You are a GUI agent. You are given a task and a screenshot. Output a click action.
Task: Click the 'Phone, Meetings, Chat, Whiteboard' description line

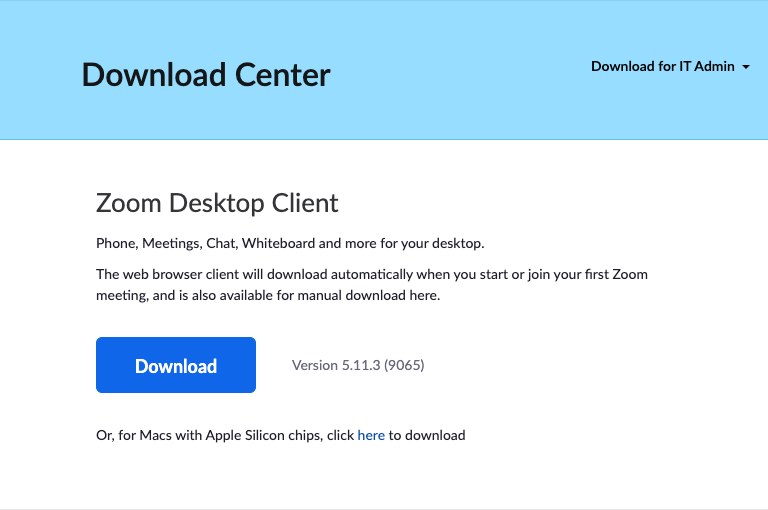click(290, 243)
